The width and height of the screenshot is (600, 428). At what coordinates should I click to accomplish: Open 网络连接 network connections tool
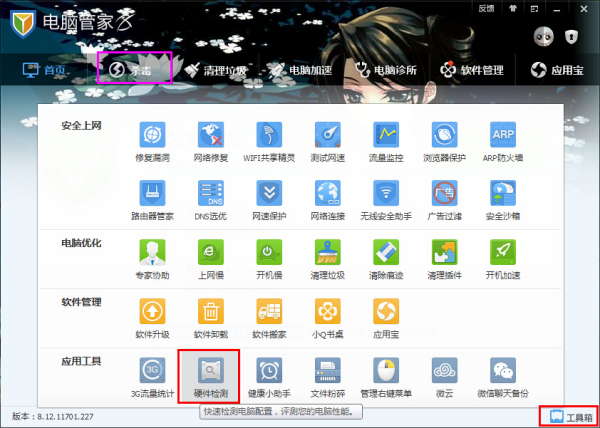[328, 200]
